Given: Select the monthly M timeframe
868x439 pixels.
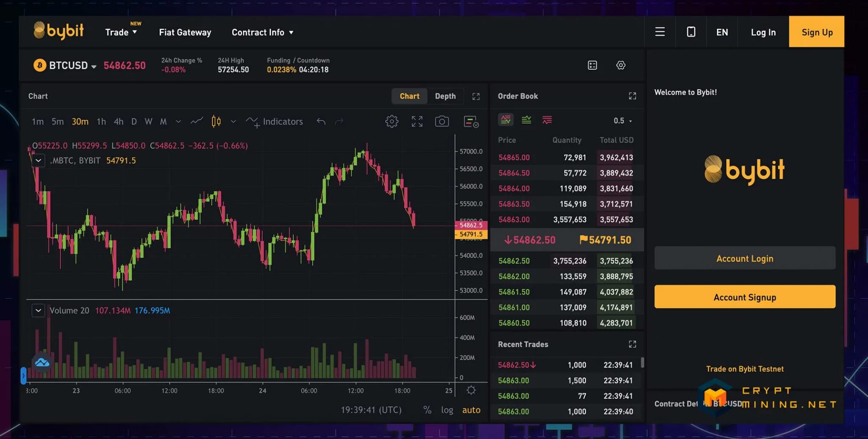Looking at the screenshot, I should click(163, 122).
